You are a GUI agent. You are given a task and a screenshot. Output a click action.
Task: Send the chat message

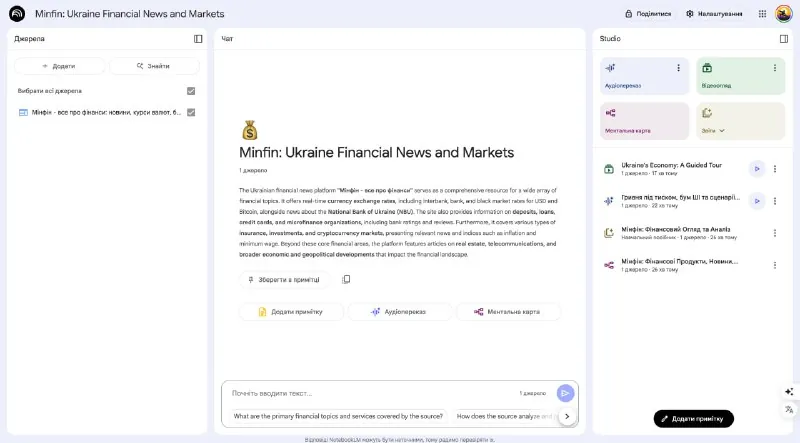point(565,393)
